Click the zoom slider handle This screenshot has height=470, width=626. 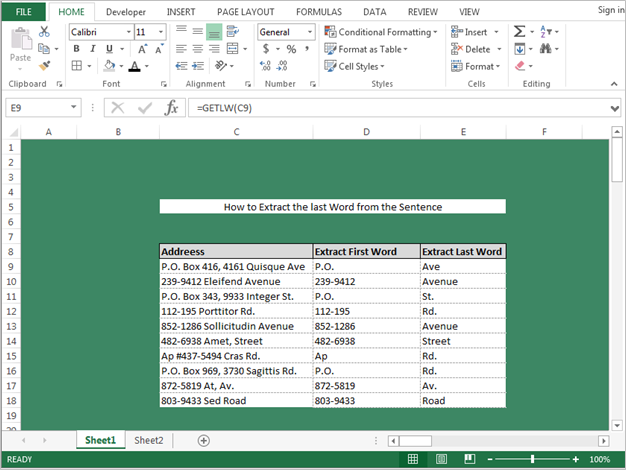click(x=532, y=459)
